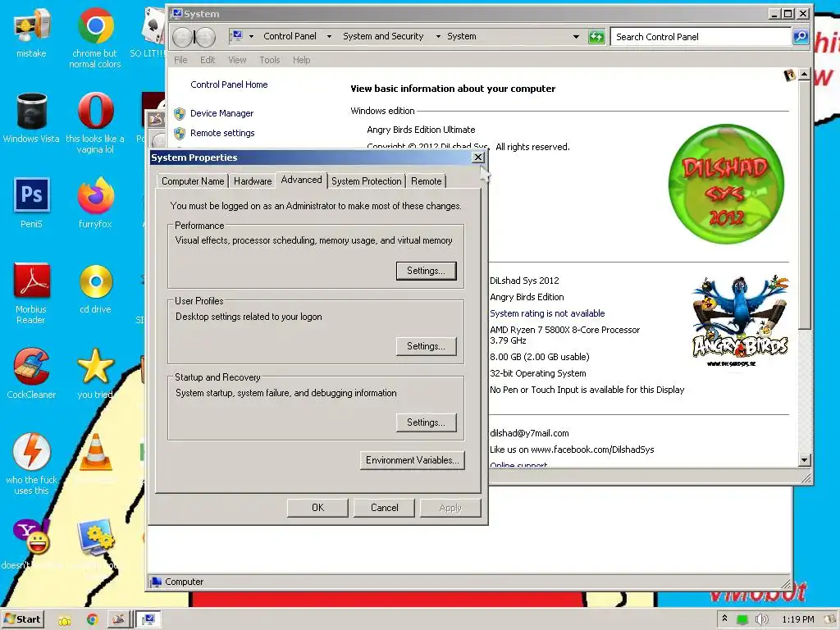This screenshot has height=630, width=840.
Task: Open the 'Morbius Reader' Adobe icon
Action: (x=32, y=281)
